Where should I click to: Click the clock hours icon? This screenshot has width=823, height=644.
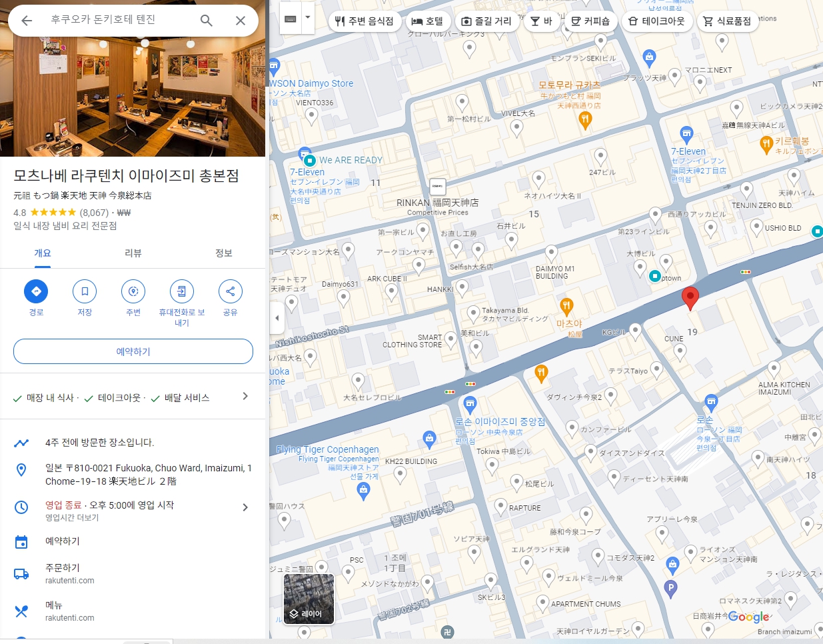click(x=21, y=507)
